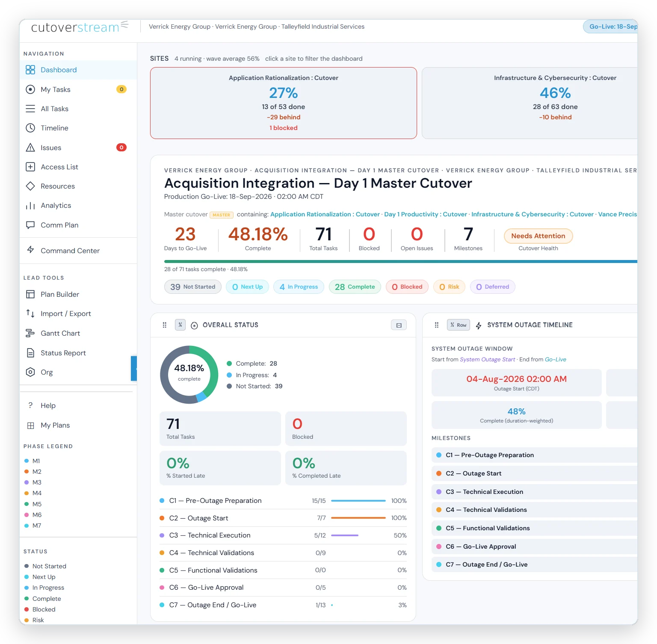Screen dimensions: 657x644
Task: Click the Issues warning triangle icon
Action: click(x=30, y=148)
